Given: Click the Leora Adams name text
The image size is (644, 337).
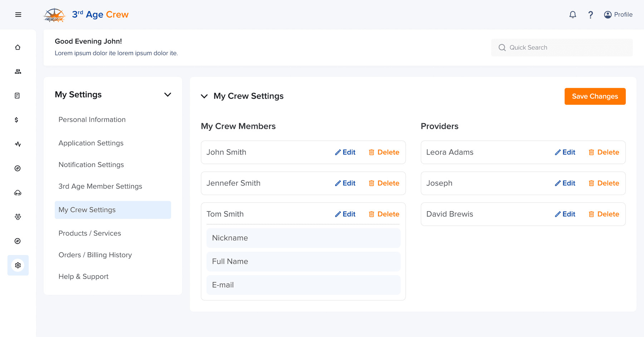Looking at the screenshot, I should pos(450,152).
